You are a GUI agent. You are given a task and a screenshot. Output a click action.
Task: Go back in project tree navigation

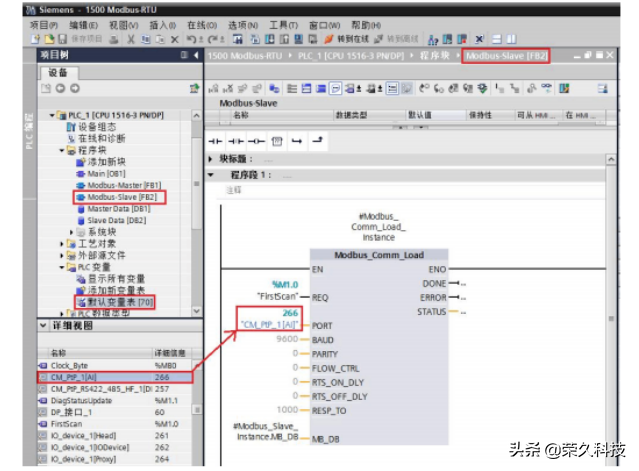tap(60, 88)
